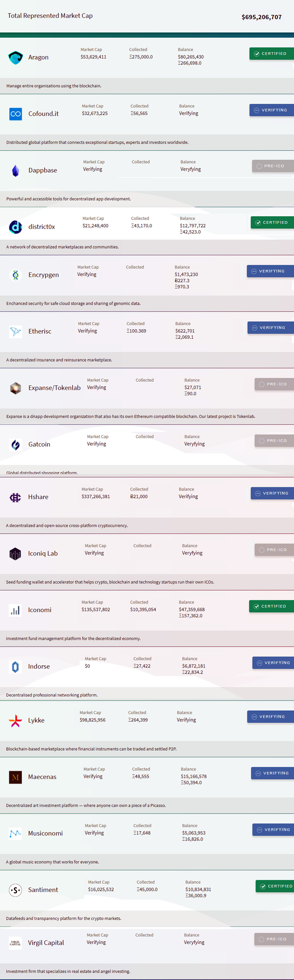This screenshot has height=980, width=294.
Task: Click Dappbase's Pre-ICO badge
Action: pos(272,166)
